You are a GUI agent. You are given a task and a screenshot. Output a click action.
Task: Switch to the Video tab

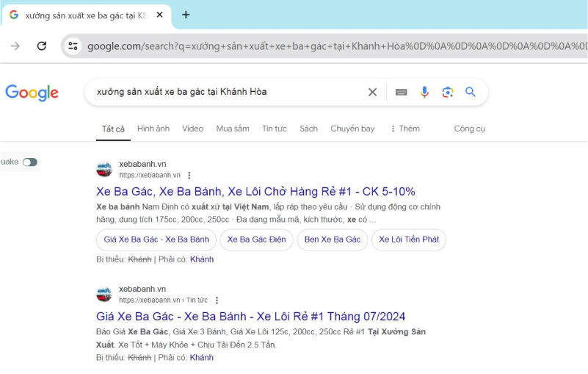[x=193, y=129]
